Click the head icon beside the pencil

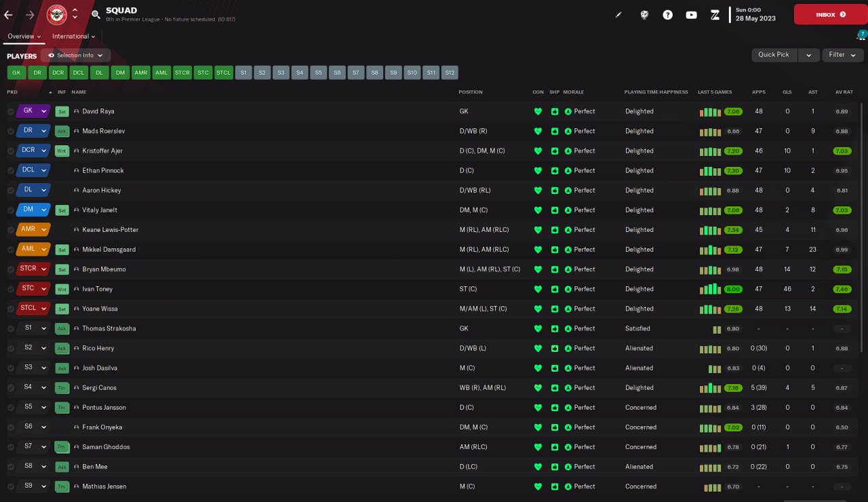[644, 14]
